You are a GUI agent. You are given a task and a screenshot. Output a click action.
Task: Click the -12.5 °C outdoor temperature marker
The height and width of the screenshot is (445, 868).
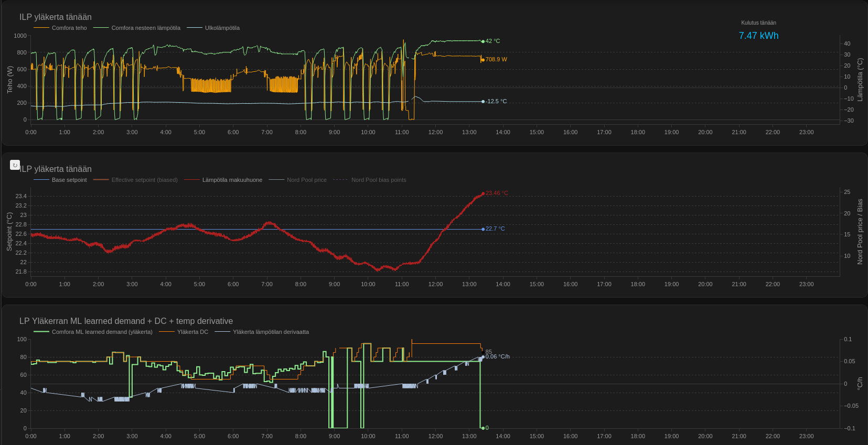[483, 102]
